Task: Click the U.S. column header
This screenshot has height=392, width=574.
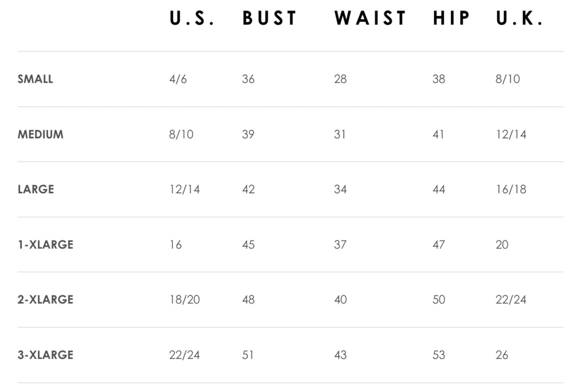Action: pos(192,18)
